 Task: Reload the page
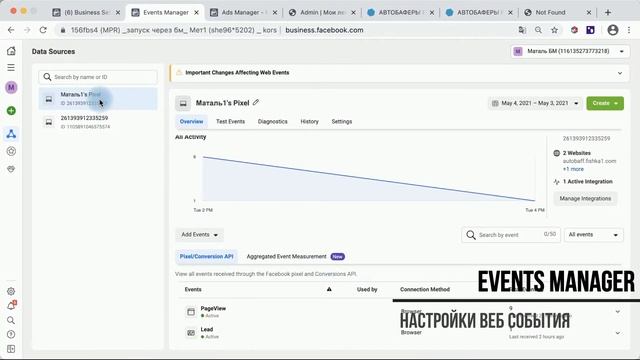tap(43, 30)
